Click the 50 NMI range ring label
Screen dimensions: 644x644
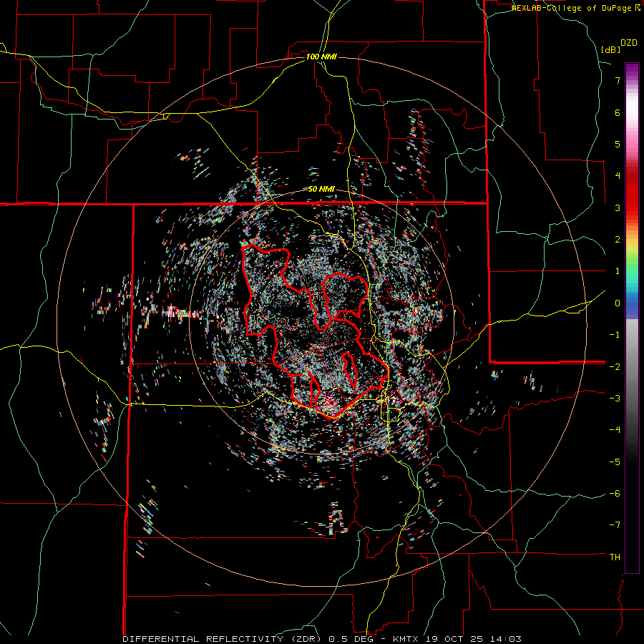(x=321, y=190)
